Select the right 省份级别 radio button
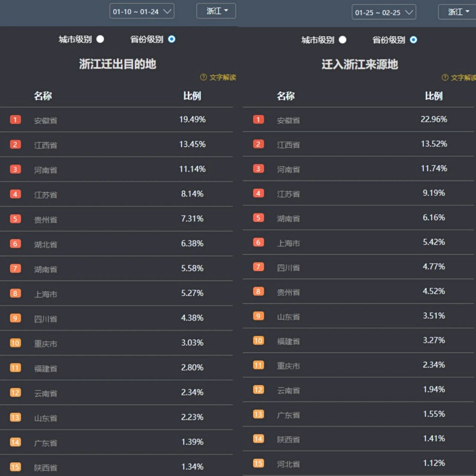Viewport: 476px width, 476px height. coord(414,40)
